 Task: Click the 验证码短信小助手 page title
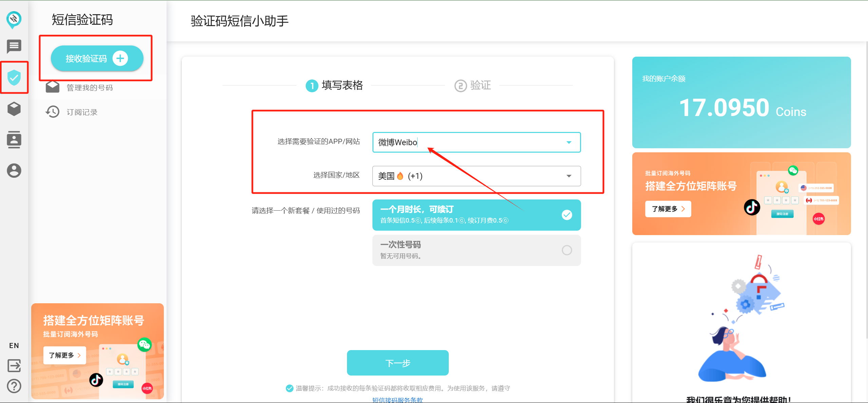(239, 21)
